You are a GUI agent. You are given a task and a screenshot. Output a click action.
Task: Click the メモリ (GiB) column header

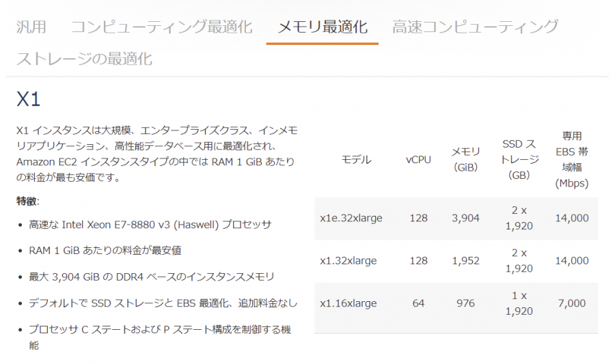pos(465,160)
